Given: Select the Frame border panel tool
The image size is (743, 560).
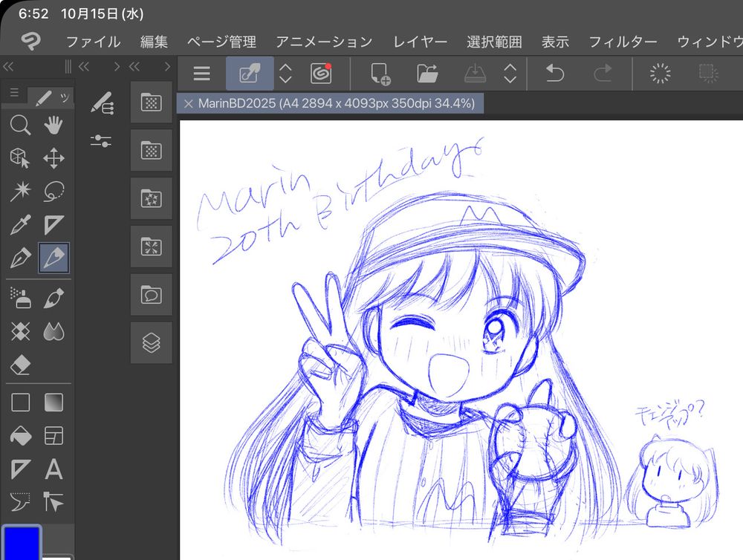Looking at the screenshot, I should (53, 436).
